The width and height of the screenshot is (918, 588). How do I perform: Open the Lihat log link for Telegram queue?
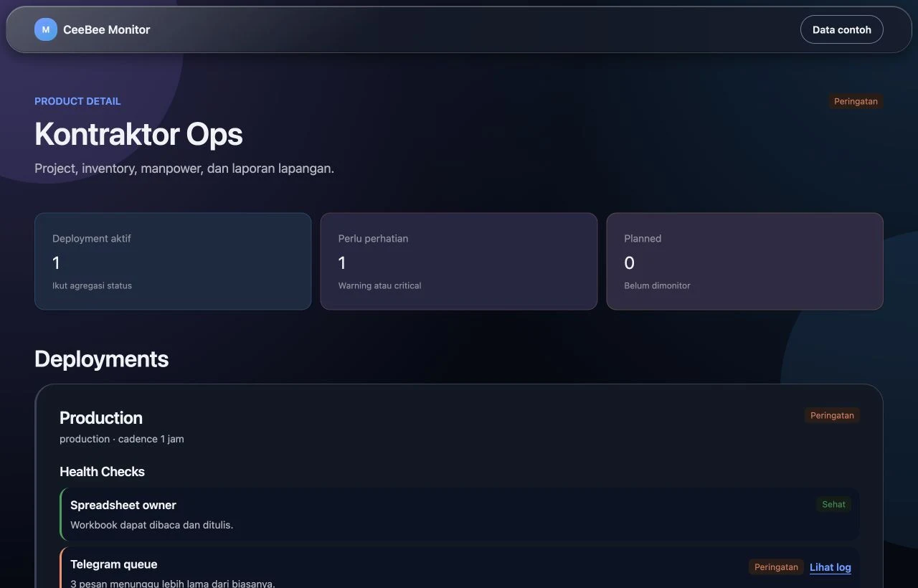pyautogui.click(x=831, y=567)
